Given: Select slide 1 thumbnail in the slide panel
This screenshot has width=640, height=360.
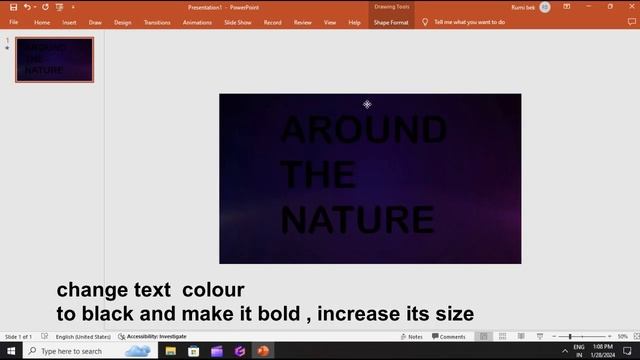Looking at the screenshot, I should point(55,60).
